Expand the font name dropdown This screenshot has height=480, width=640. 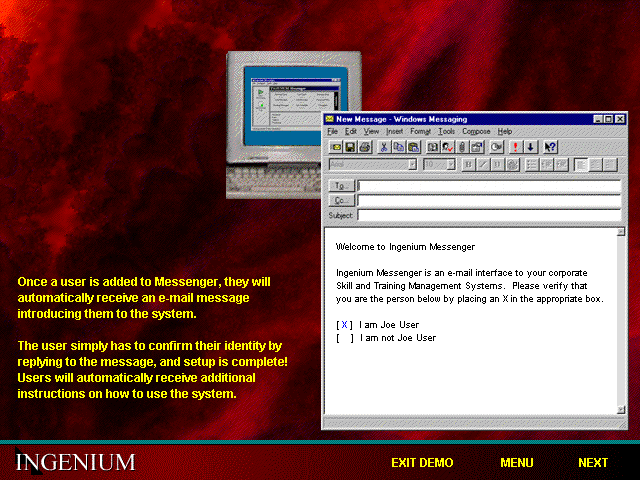coord(412,165)
